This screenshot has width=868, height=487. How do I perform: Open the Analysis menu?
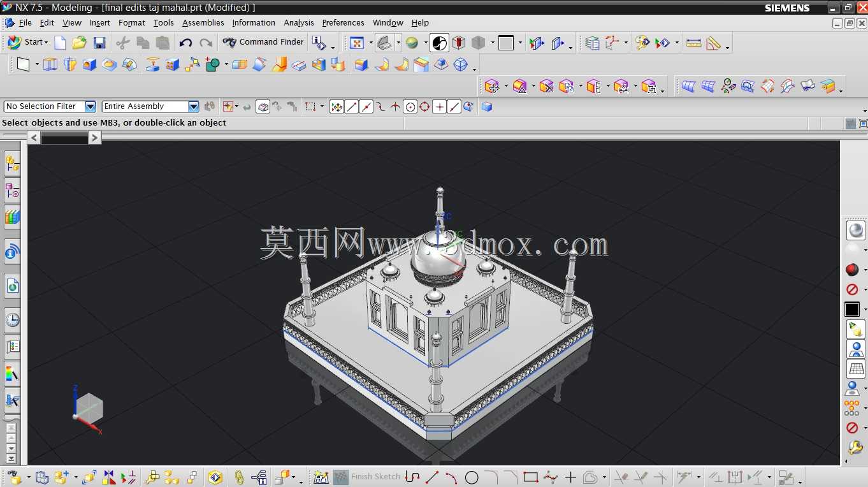298,22
